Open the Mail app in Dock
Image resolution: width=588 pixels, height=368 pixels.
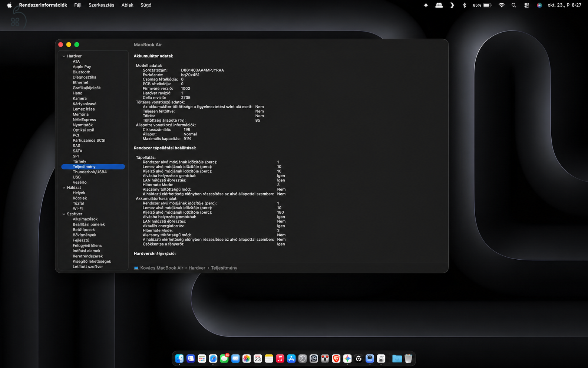click(235, 358)
